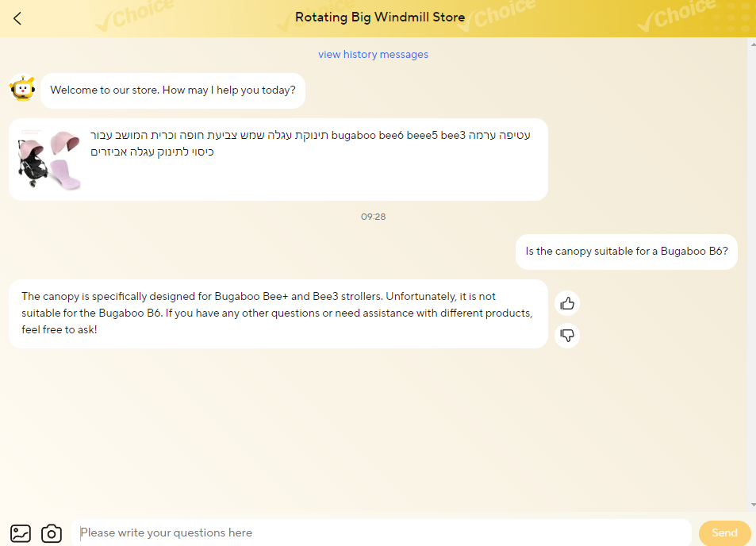Click the Rotating Big Windmill Store title
Image resolution: width=756 pixels, height=546 pixels.
380,17
